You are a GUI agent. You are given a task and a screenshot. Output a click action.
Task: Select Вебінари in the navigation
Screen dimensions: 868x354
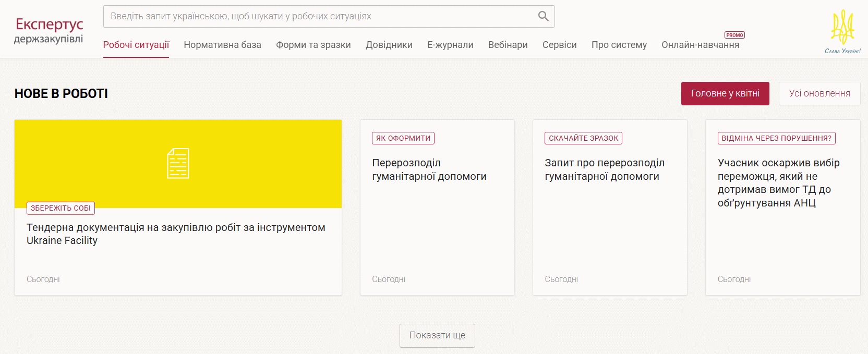click(508, 45)
